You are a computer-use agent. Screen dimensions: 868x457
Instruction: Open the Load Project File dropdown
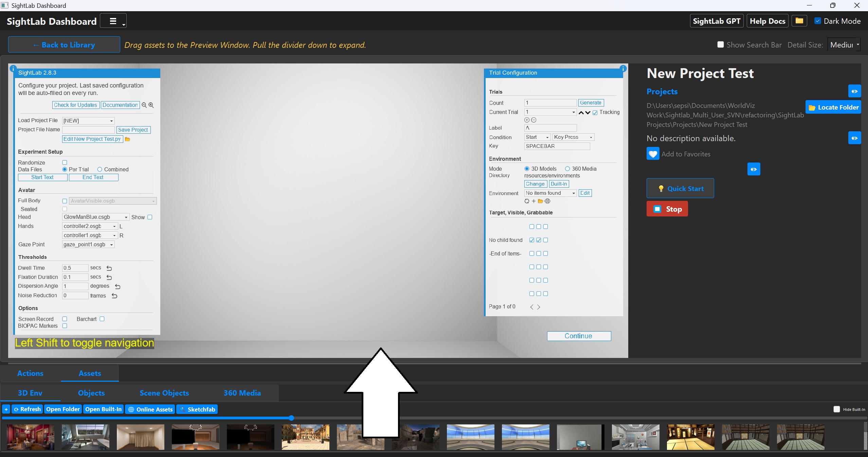[88, 121]
